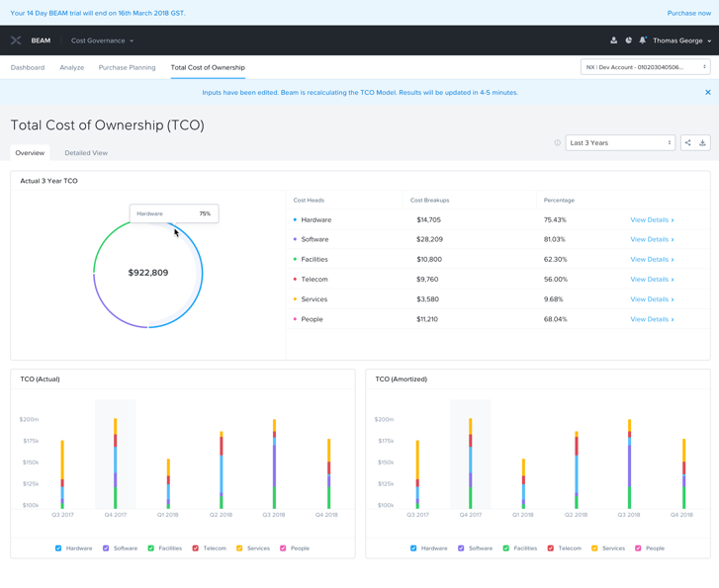The width and height of the screenshot is (719, 588).
Task: Click the pie chart icon in header
Action: coord(628,41)
